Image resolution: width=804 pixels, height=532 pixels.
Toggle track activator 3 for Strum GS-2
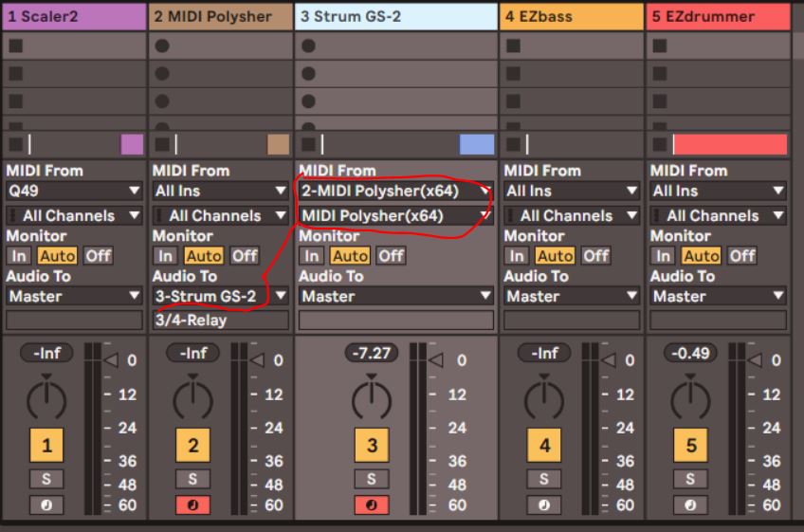coord(372,445)
